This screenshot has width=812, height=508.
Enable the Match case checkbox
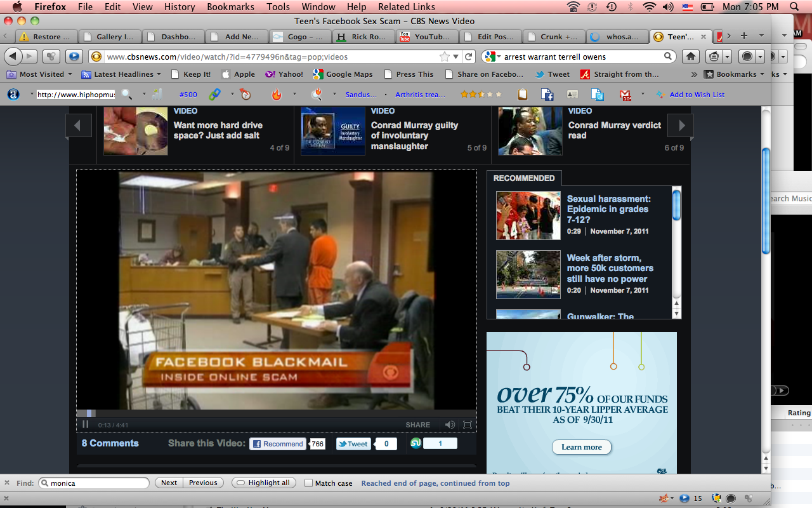point(309,483)
